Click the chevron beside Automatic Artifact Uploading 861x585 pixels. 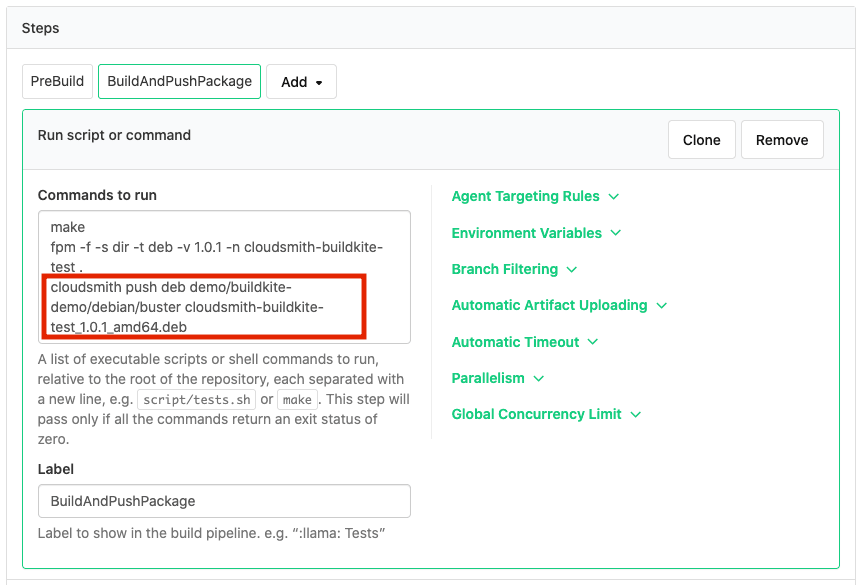[661, 306]
